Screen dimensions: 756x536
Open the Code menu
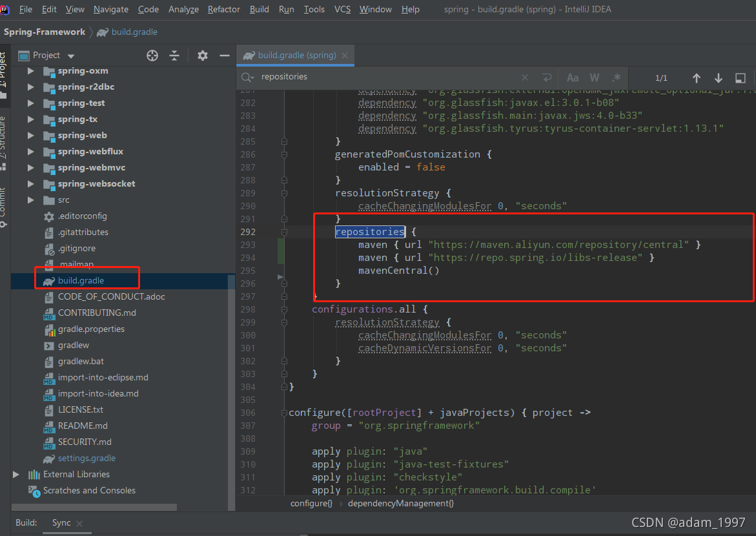[148, 9]
